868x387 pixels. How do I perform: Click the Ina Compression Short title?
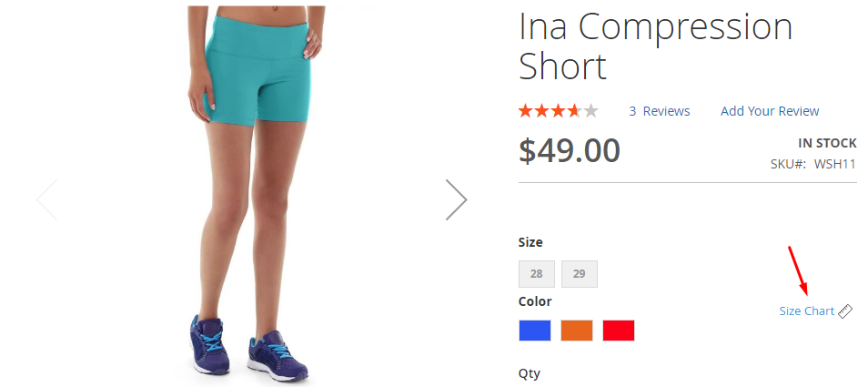(655, 46)
